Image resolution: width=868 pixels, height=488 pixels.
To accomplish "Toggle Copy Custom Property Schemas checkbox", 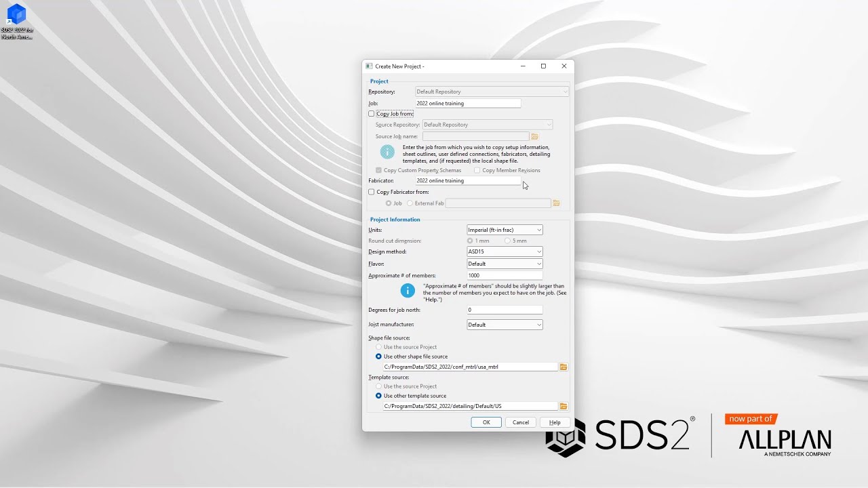I will pos(378,170).
